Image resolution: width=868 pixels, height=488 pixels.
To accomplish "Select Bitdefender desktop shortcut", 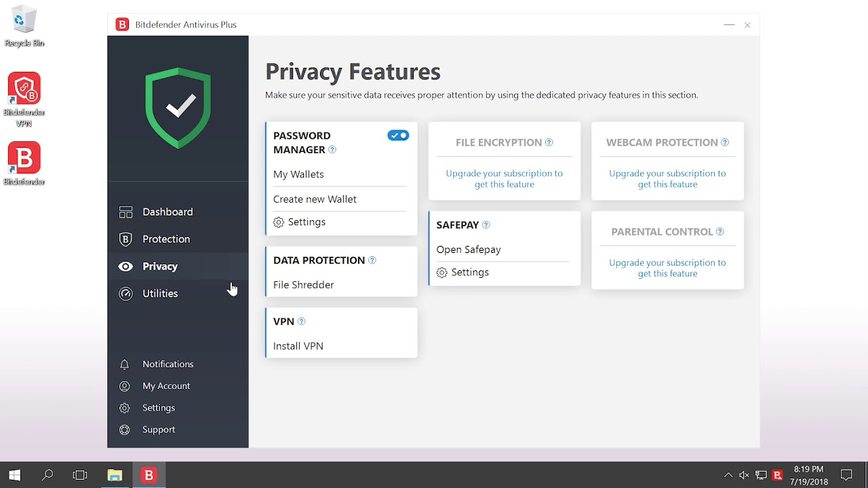I will (24, 163).
